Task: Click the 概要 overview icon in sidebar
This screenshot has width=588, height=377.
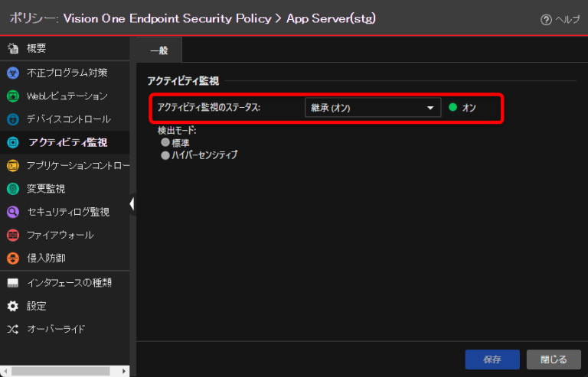Action: [x=13, y=48]
